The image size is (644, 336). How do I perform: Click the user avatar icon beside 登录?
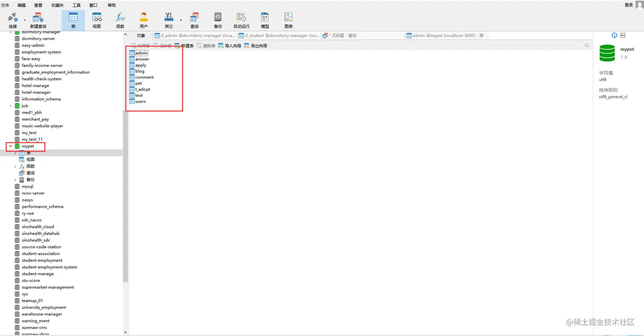coord(639,5)
